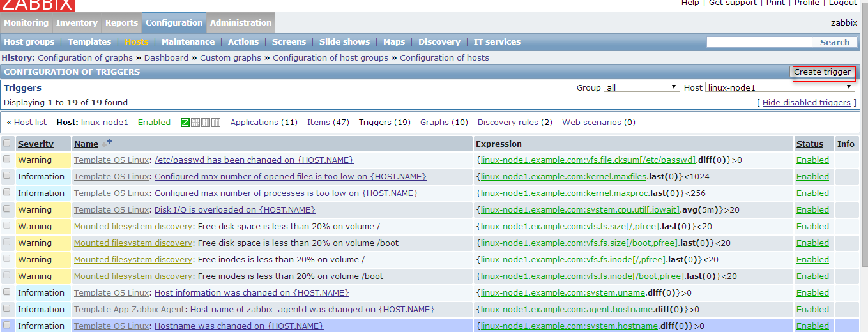Open the Profile link
This screenshot has height=332, width=868.
pos(807,3)
